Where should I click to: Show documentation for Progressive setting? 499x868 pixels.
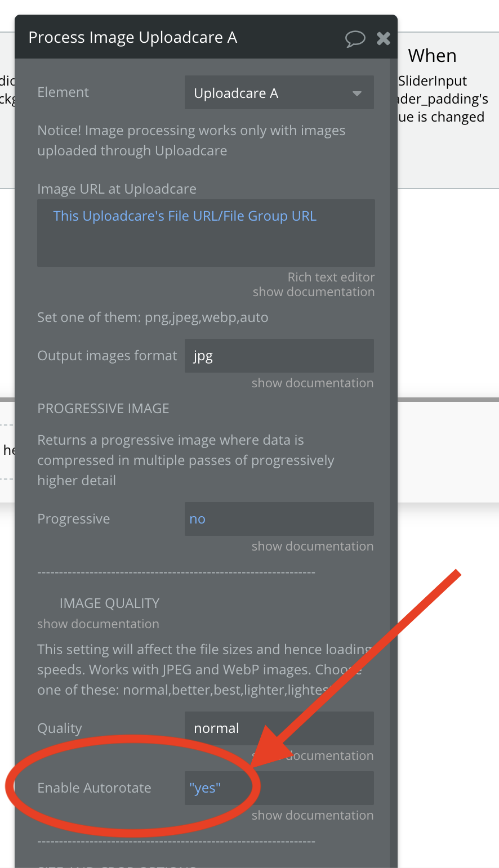(x=313, y=546)
